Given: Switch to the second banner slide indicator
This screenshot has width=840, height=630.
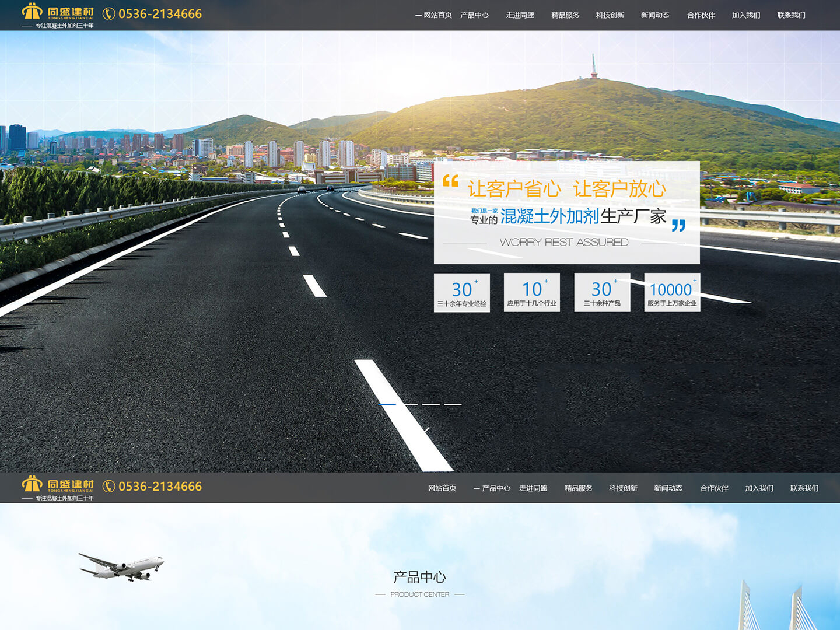Looking at the screenshot, I should 409,404.
